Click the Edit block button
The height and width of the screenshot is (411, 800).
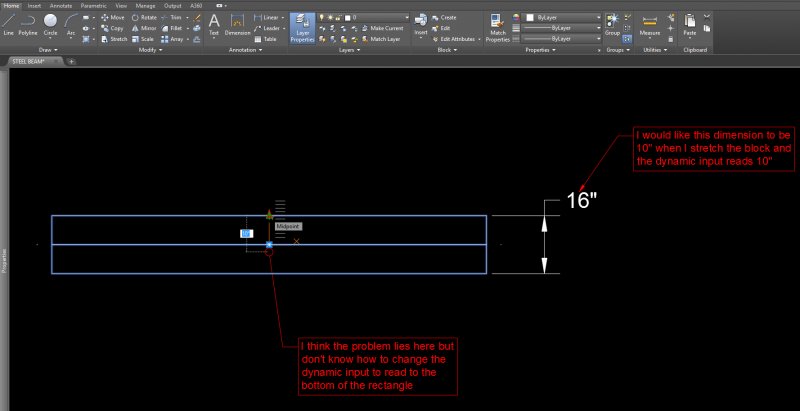pos(441,28)
